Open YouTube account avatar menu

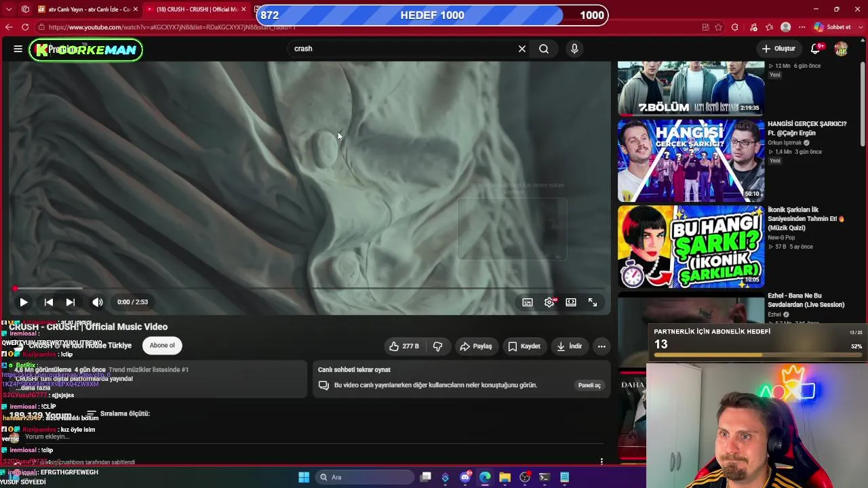coord(841,49)
